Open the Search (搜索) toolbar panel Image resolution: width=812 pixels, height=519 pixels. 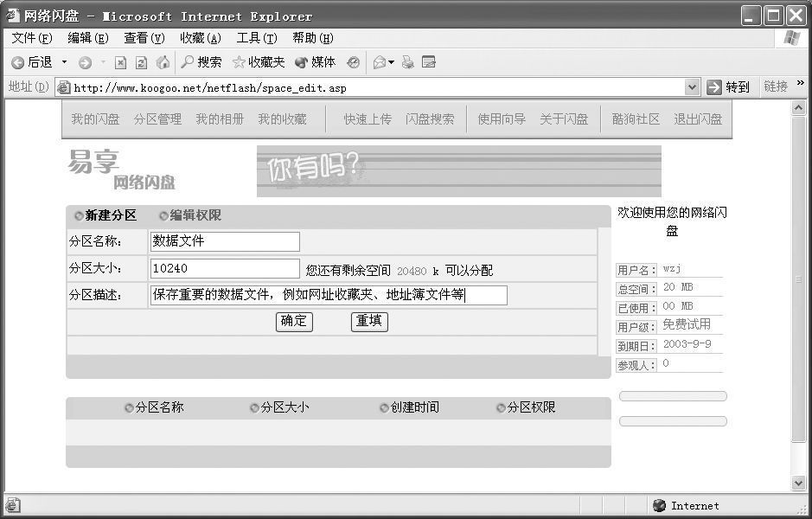point(201,62)
